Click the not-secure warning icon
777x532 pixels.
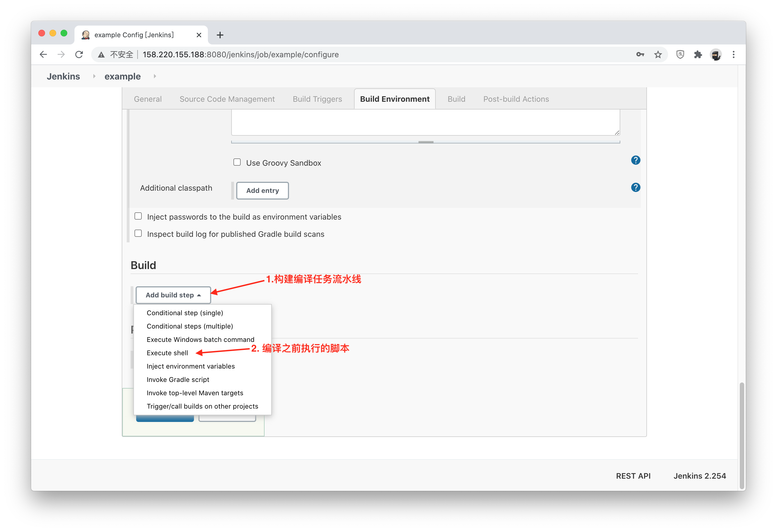tap(101, 55)
